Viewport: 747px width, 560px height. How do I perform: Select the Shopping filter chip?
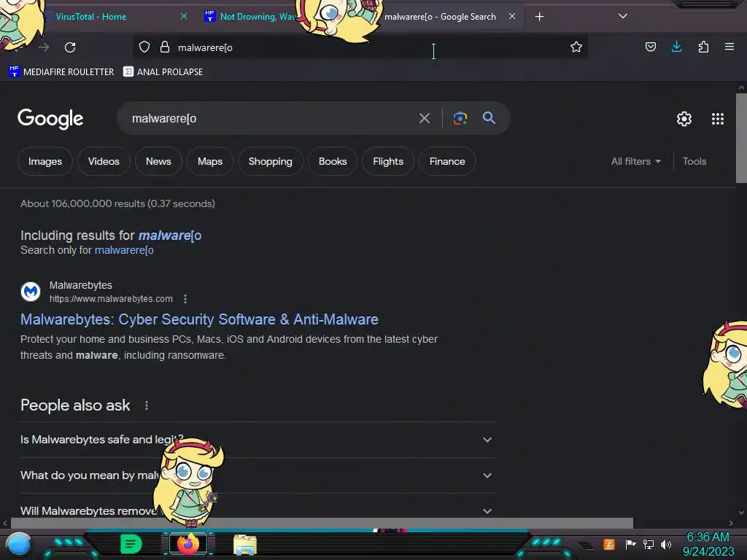(x=270, y=161)
